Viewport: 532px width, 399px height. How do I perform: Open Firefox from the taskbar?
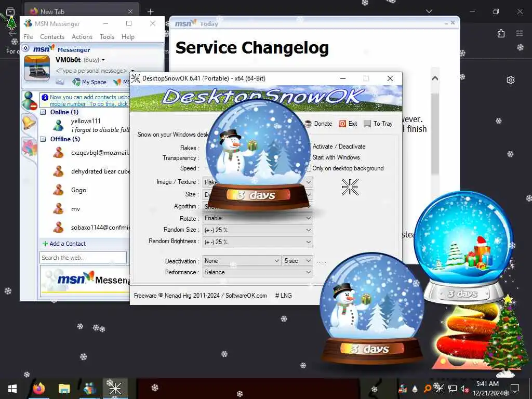pyautogui.click(x=39, y=389)
